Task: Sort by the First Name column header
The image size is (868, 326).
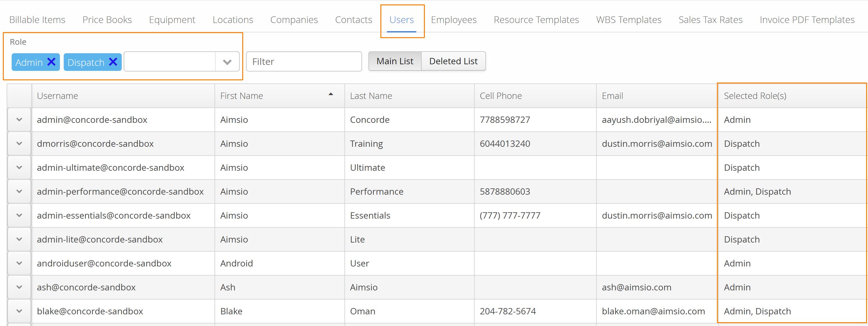Action: 280,96
